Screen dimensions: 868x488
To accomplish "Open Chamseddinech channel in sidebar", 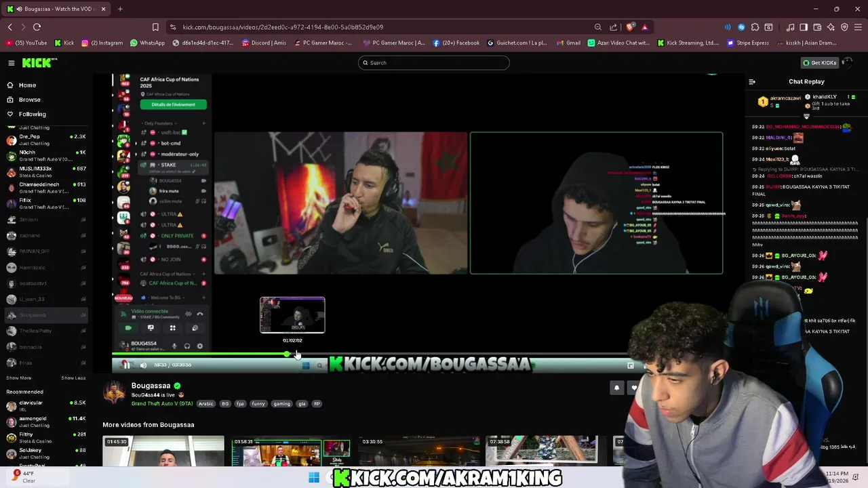I will pyautogui.click(x=46, y=188).
